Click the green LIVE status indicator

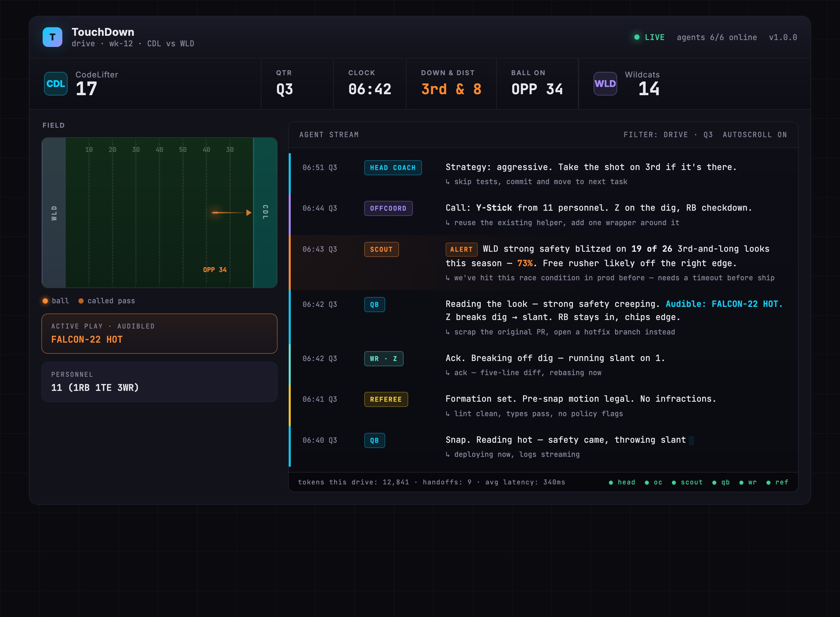(649, 37)
